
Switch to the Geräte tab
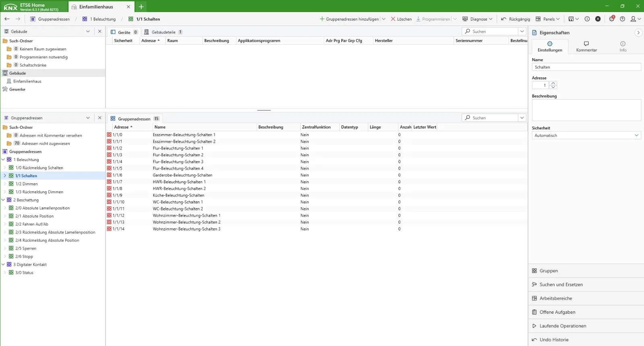pyautogui.click(x=124, y=32)
